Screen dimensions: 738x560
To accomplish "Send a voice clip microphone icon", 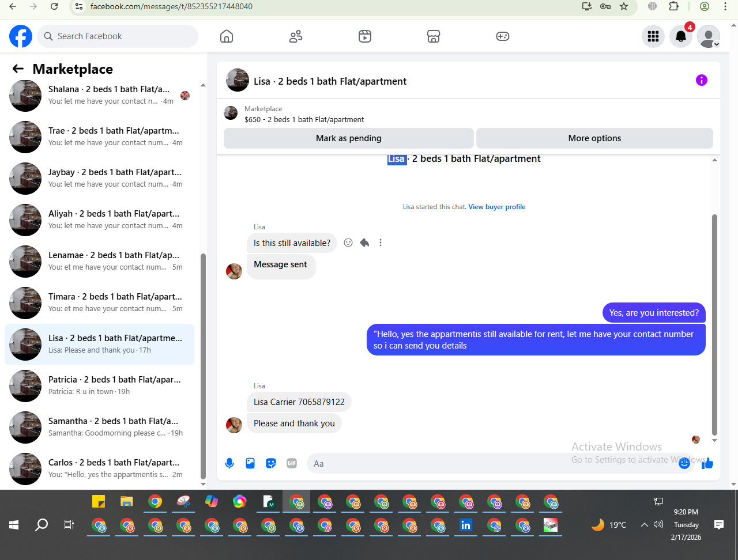I will [x=229, y=463].
